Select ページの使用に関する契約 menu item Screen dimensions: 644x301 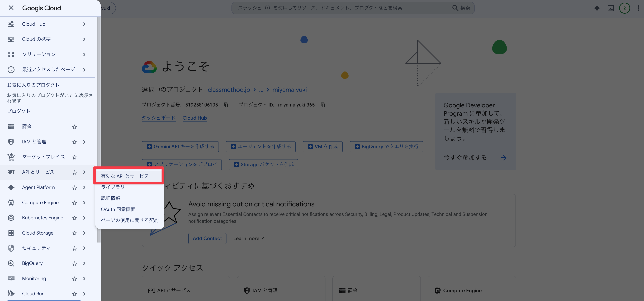[x=130, y=220]
